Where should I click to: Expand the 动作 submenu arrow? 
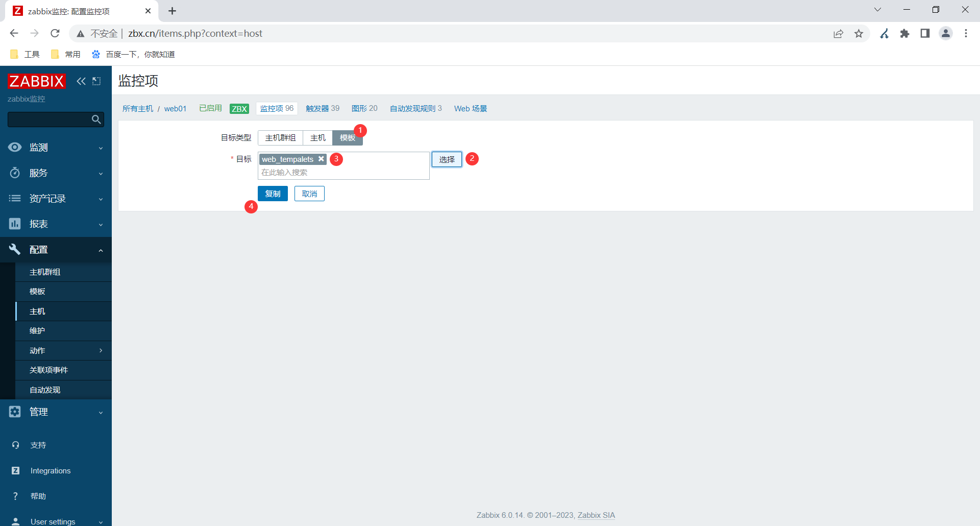[x=101, y=350]
